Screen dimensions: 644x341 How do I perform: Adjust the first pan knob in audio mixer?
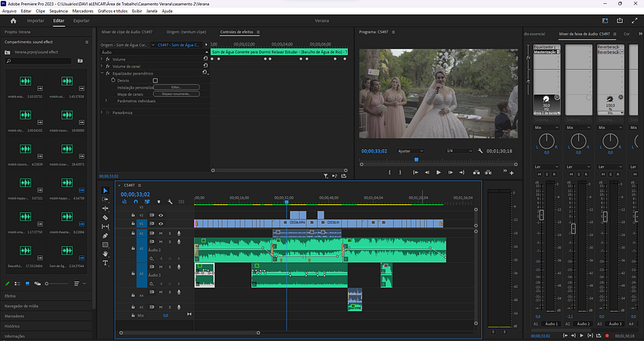(546, 141)
